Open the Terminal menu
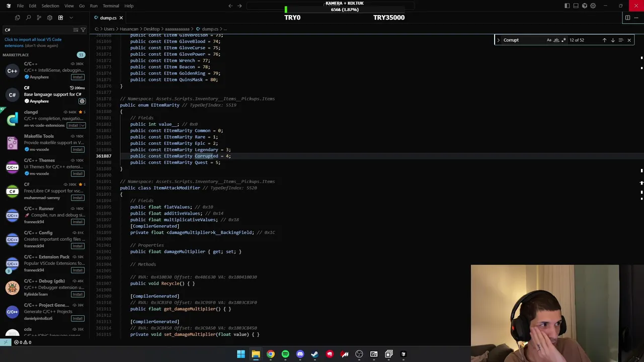 pos(111,6)
